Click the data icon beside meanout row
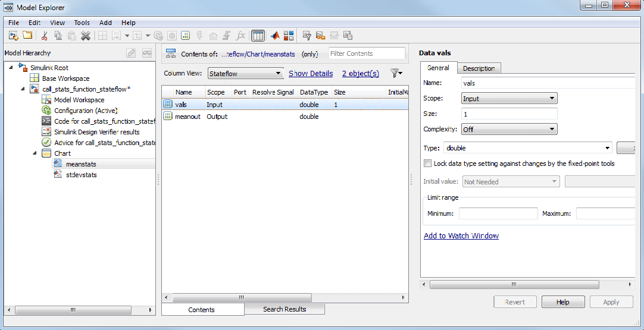Screen dimensions: 644x330 168,117
